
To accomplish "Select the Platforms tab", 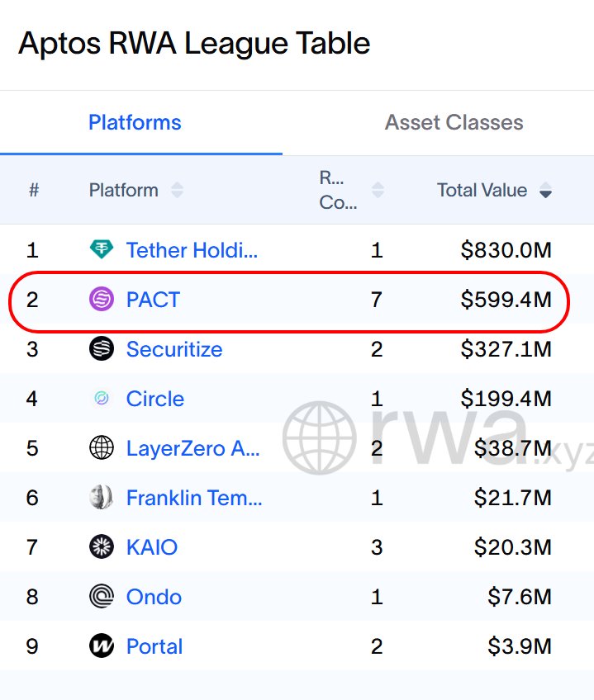I will (x=135, y=123).
